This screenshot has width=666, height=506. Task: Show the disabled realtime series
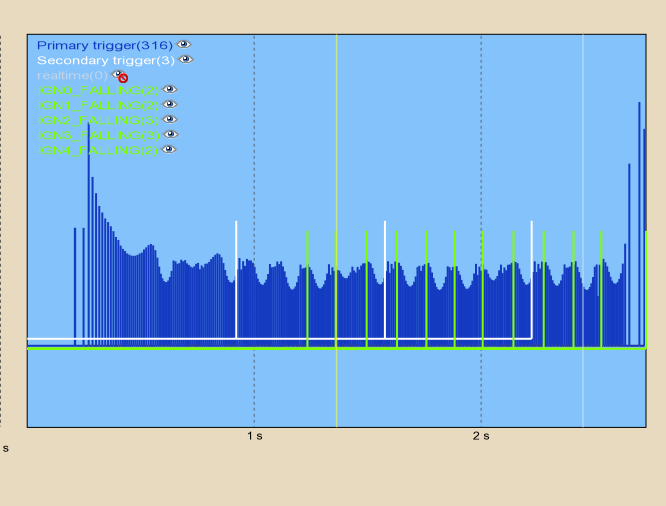[120, 76]
